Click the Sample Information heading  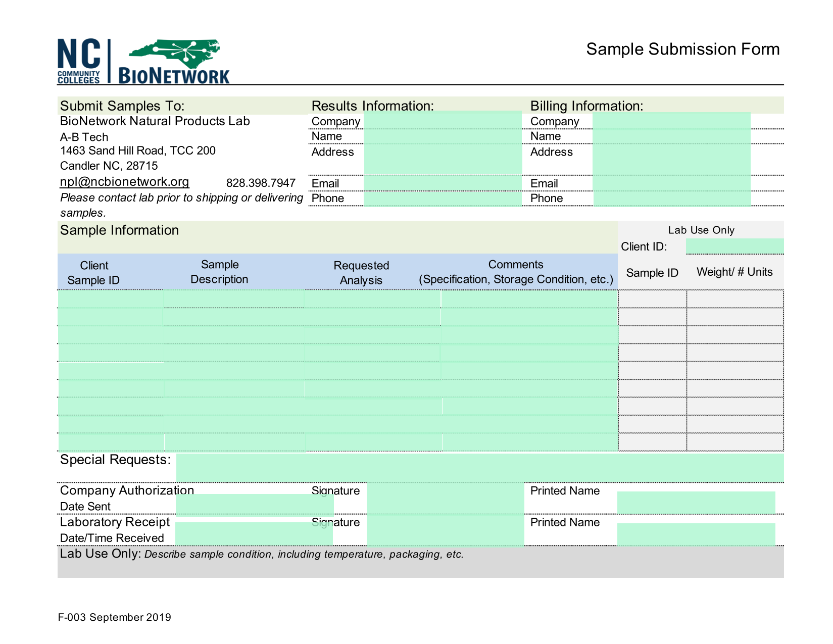coord(120,230)
